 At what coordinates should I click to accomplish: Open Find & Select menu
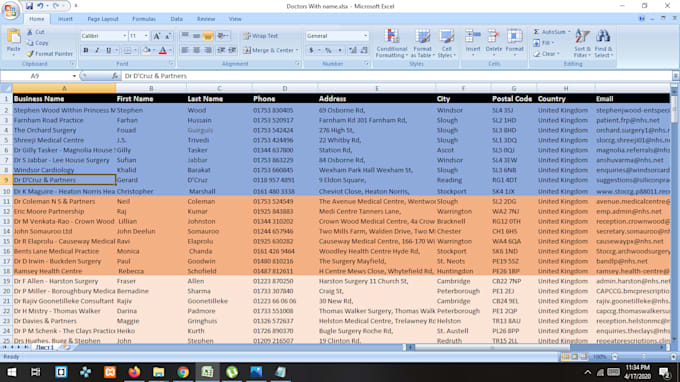pos(603,43)
